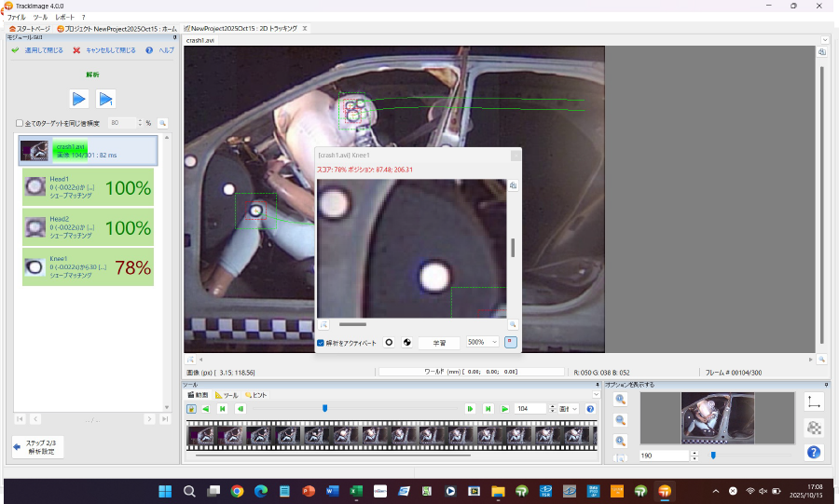Viewport: 839px width, 504px height.
Task: Toggle the red square button in Knee1 popup
Action: [x=511, y=342]
